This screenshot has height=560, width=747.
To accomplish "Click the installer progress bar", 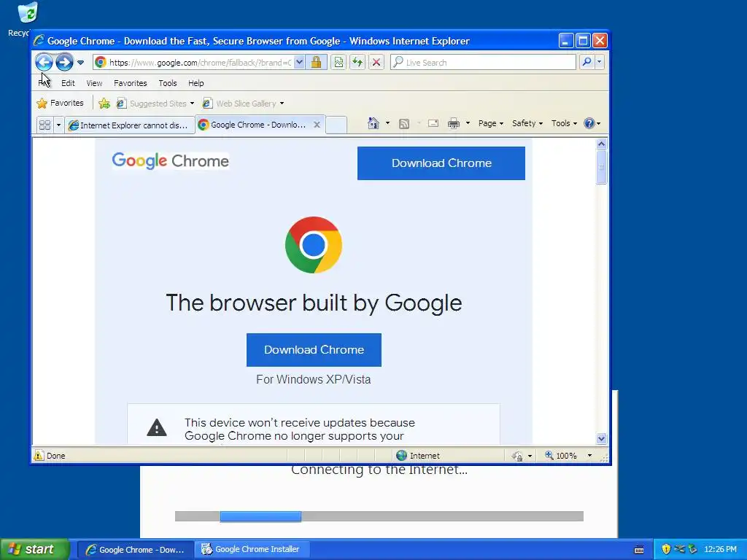I will 379,516.
